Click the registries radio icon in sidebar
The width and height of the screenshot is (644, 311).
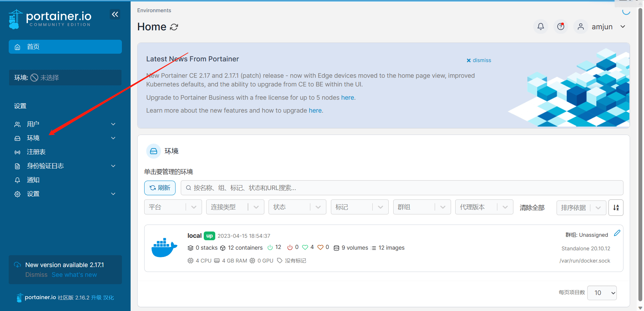[17, 152]
